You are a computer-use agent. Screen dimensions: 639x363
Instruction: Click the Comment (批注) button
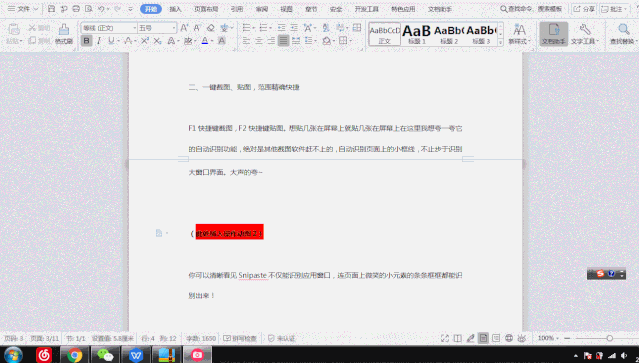tap(615, 9)
